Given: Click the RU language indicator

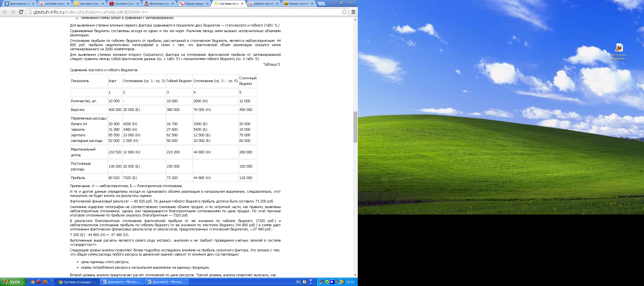Looking at the screenshot, I should tap(298, 282).
